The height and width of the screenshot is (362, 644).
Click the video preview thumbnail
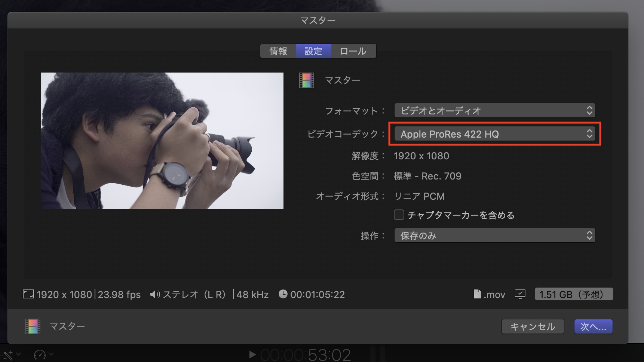click(162, 141)
